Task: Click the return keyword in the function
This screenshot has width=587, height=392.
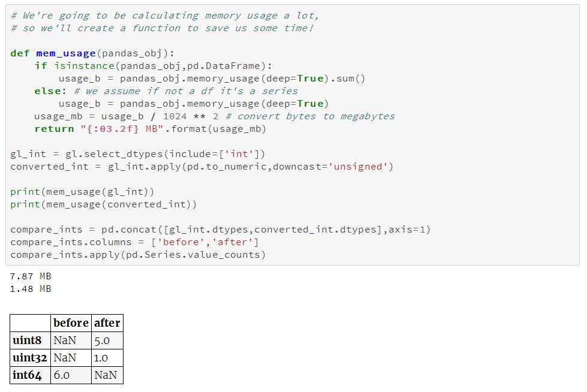Action: click(x=54, y=129)
